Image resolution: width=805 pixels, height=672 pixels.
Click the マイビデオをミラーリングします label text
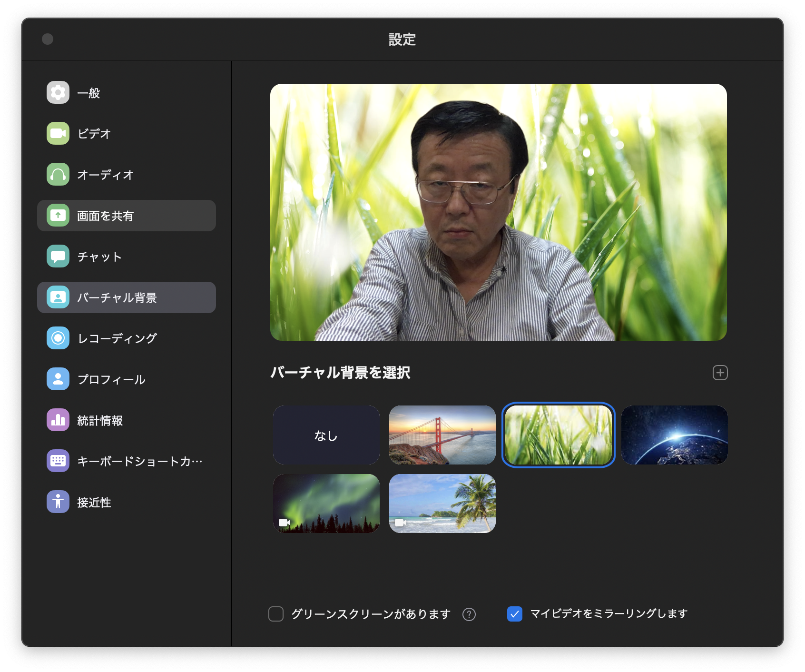(609, 614)
